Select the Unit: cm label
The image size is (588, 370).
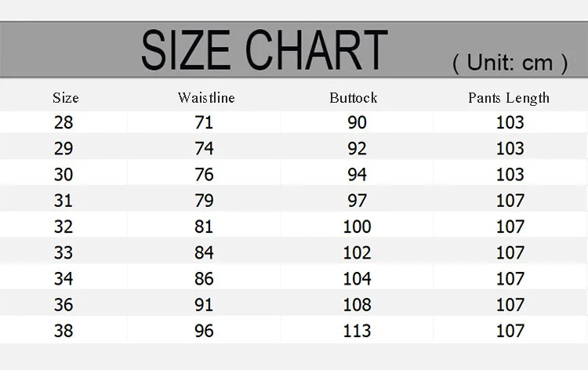tap(510, 63)
